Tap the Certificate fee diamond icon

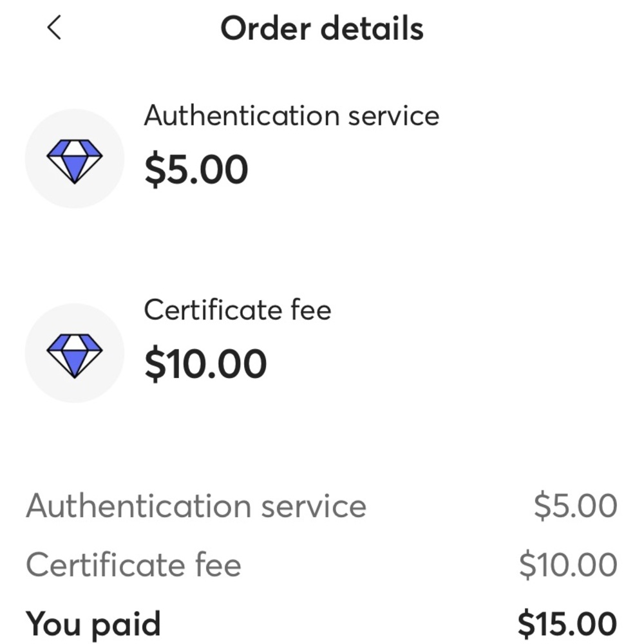pos(74,355)
